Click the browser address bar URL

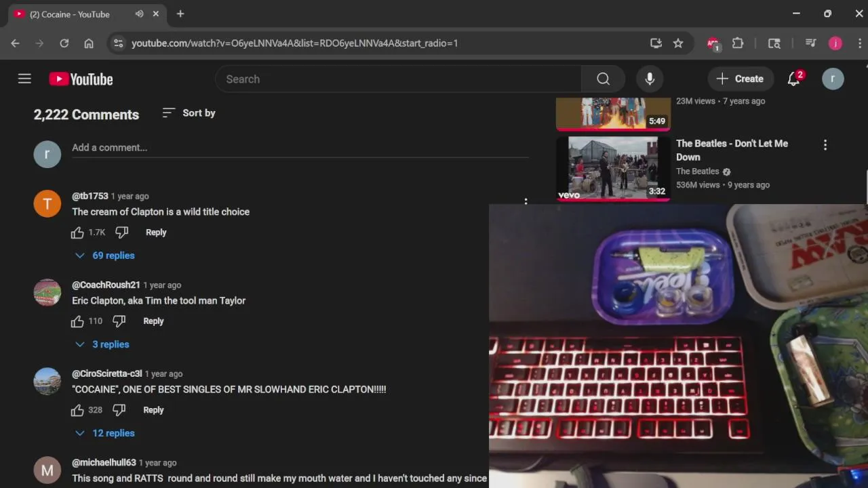[x=294, y=43]
